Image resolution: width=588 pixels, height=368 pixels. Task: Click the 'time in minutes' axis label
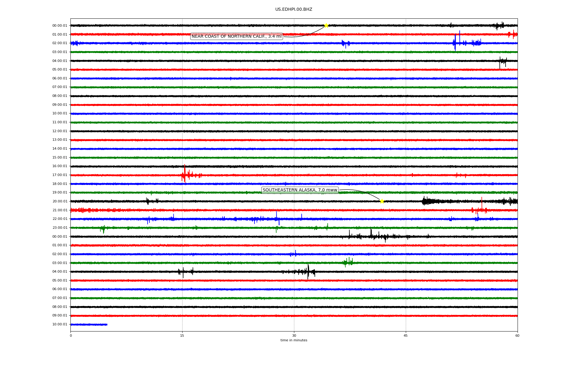pyautogui.click(x=294, y=340)
